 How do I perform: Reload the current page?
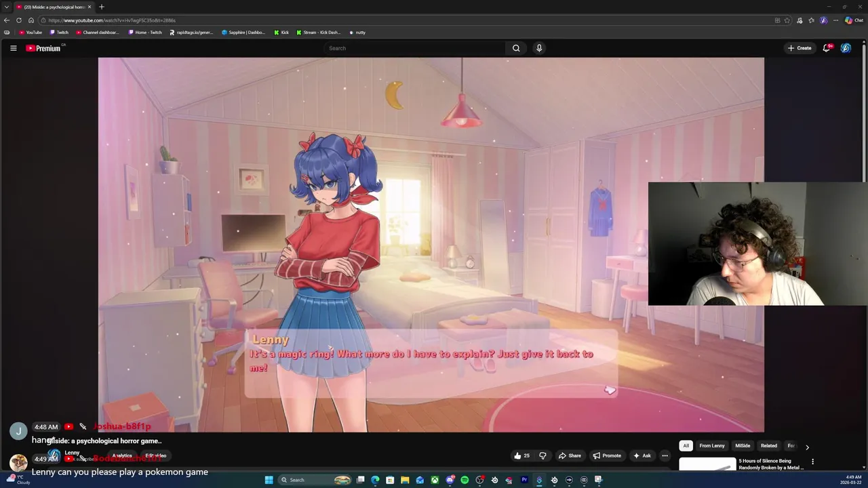coord(19,20)
